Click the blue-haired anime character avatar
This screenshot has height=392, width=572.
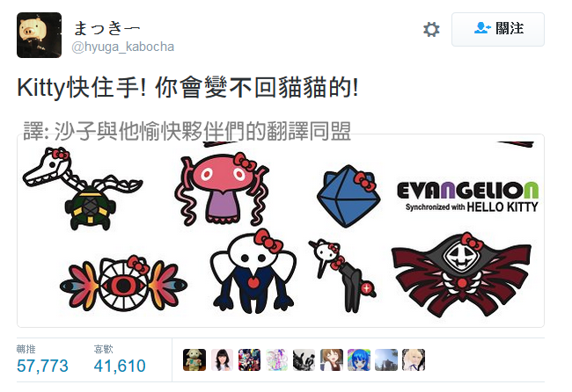pyautogui.click(x=359, y=360)
